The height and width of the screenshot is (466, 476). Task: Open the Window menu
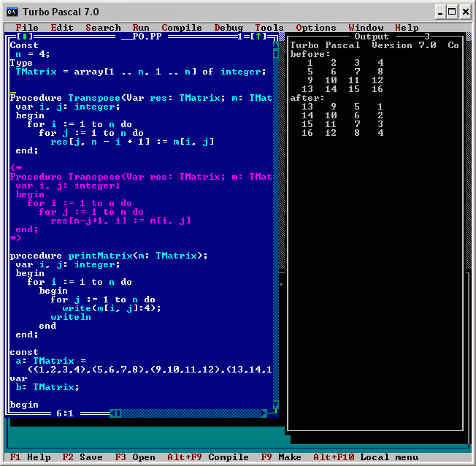[x=366, y=28]
